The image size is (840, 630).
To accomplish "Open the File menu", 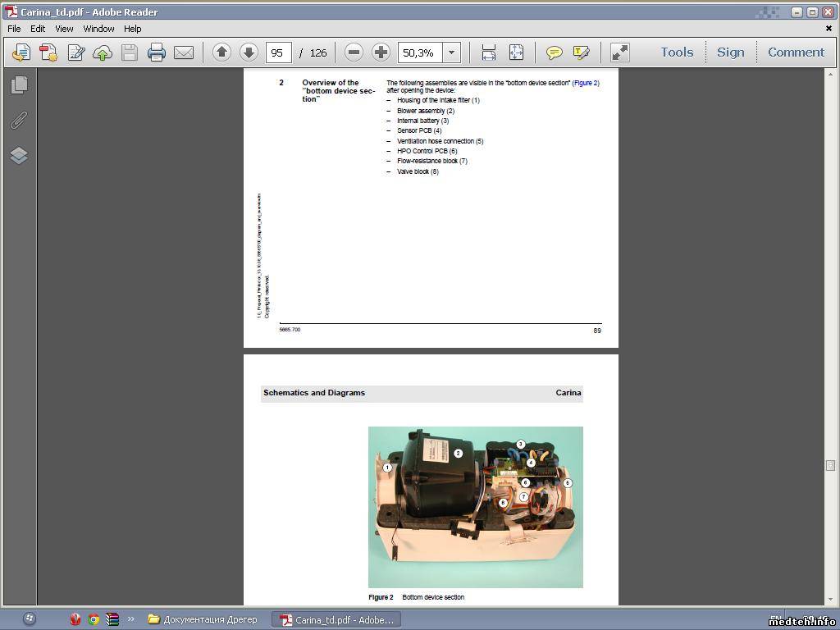I will (x=14, y=29).
